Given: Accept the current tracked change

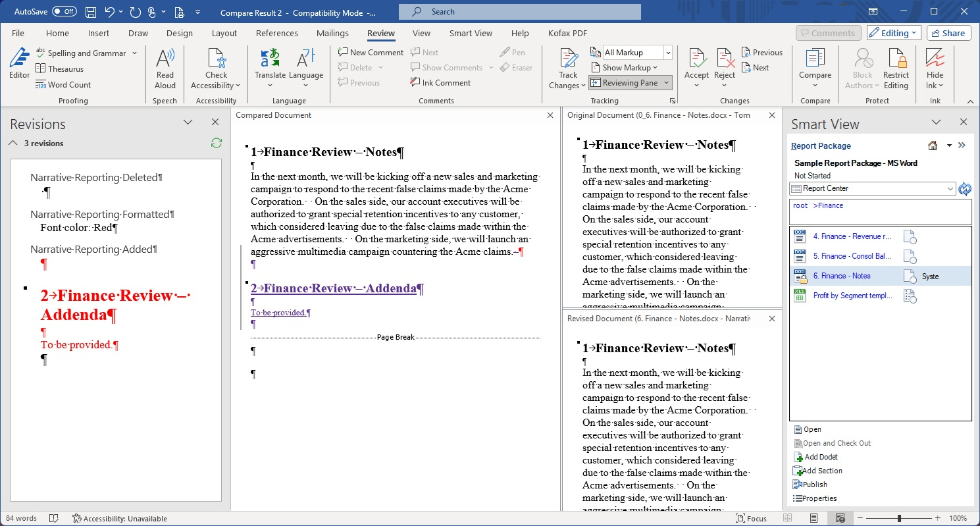Looking at the screenshot, I should (696, 66).
